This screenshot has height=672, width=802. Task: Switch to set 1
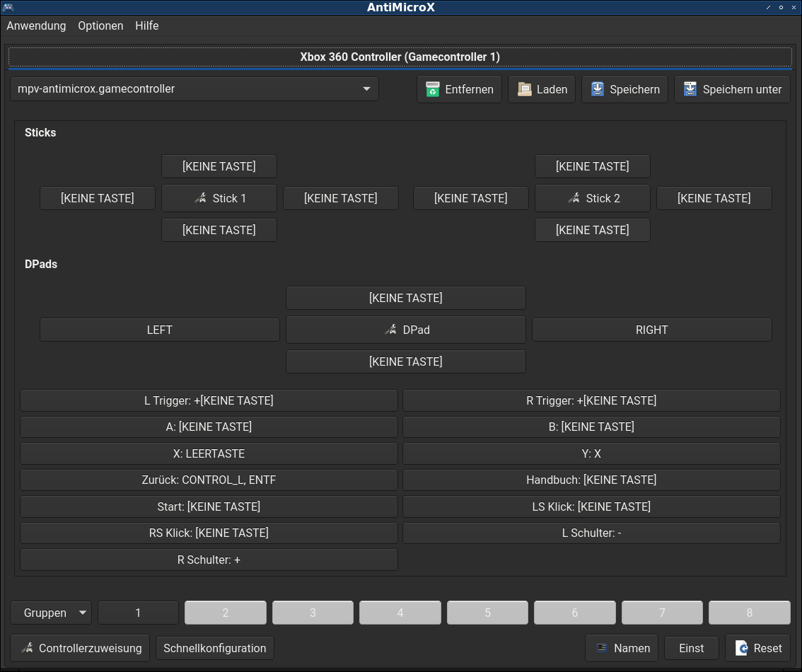pos(138,613)
